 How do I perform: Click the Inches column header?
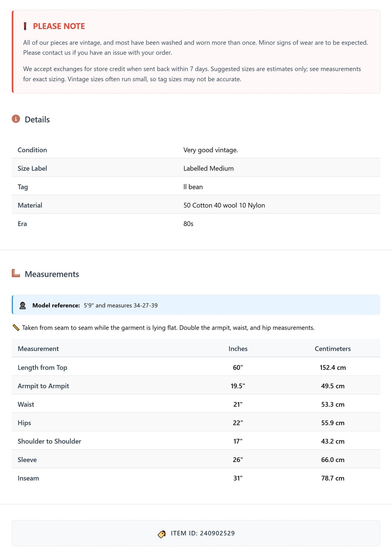pyautogui.click(x=238, y=349)
